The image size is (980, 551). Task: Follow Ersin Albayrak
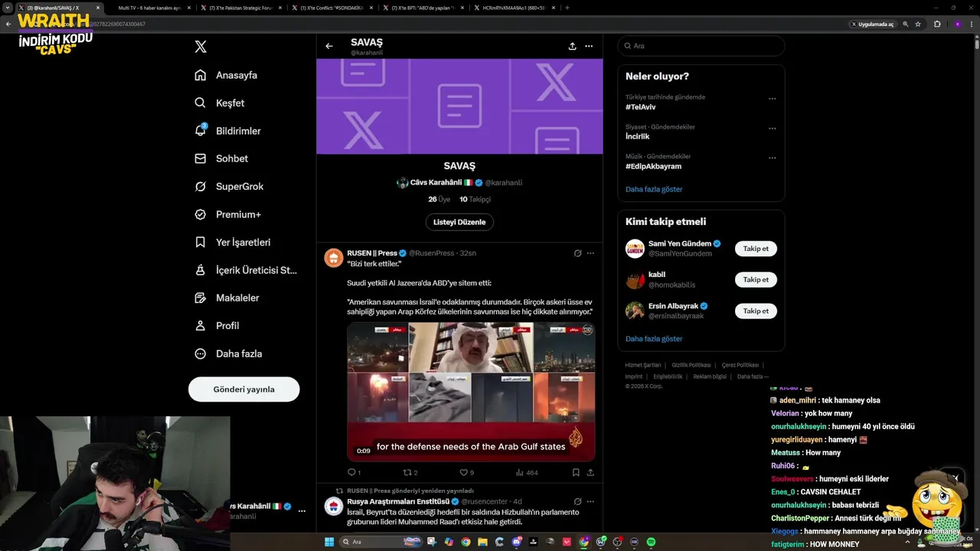click(756, 311)
